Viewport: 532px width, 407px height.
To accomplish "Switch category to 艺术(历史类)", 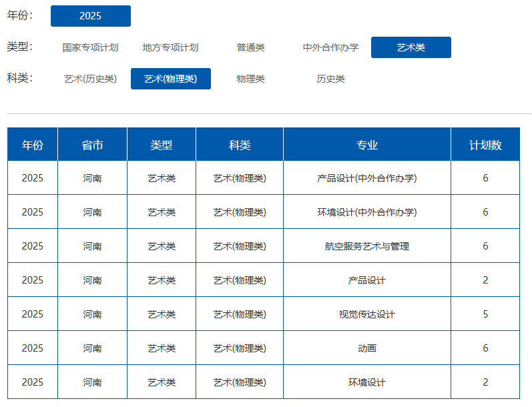I will pos(91,79).
